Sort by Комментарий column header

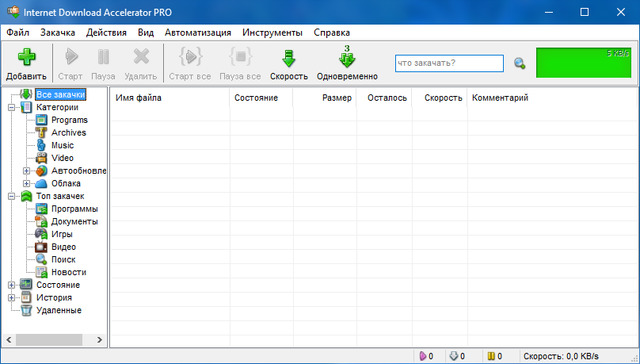click(553, 98)
